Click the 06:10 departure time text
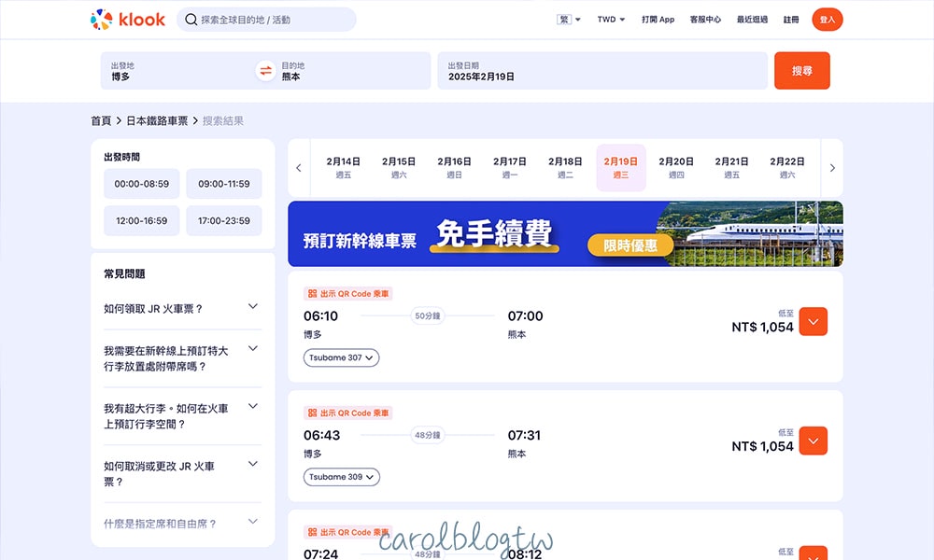 (320, 316)
